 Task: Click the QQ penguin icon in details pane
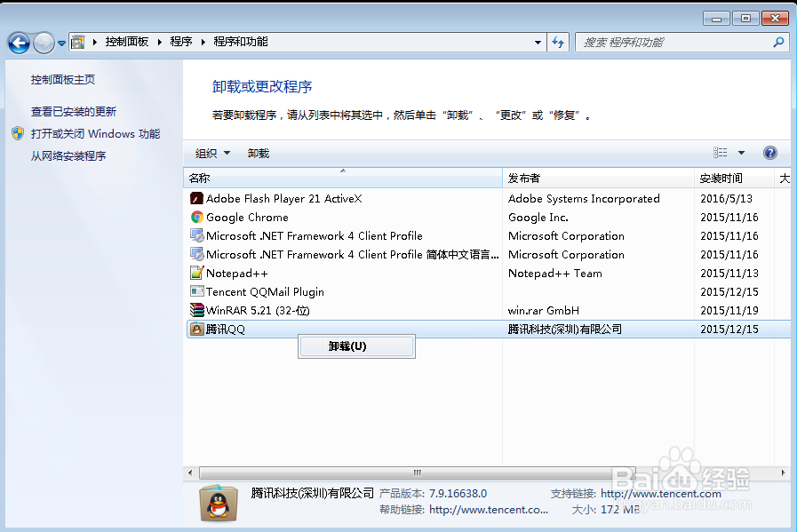coord(219,503)
